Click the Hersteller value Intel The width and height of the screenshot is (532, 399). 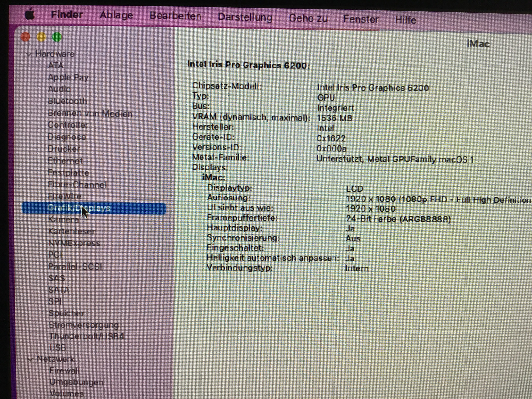[325, 128]
